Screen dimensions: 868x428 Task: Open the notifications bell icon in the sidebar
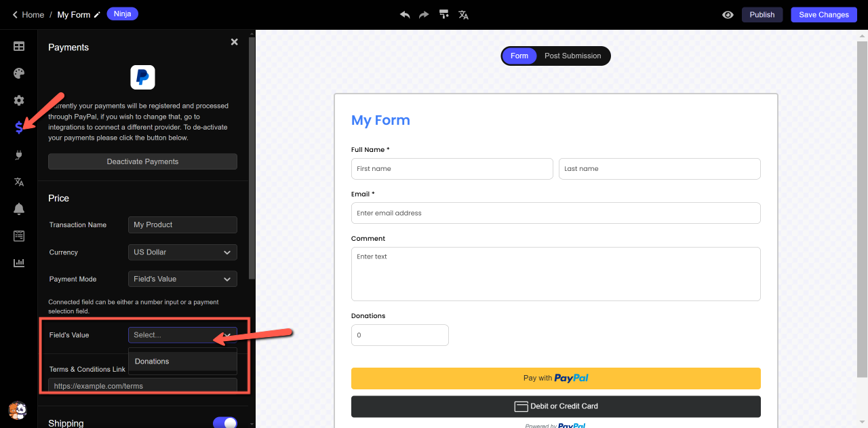tap(19, 209)
